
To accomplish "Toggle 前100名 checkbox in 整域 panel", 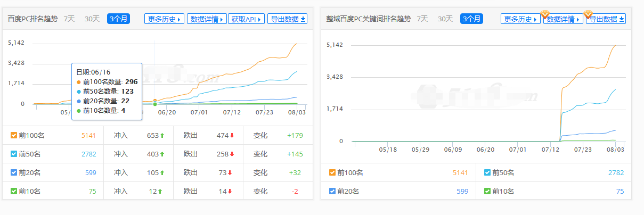I will [x=332, y=172].
